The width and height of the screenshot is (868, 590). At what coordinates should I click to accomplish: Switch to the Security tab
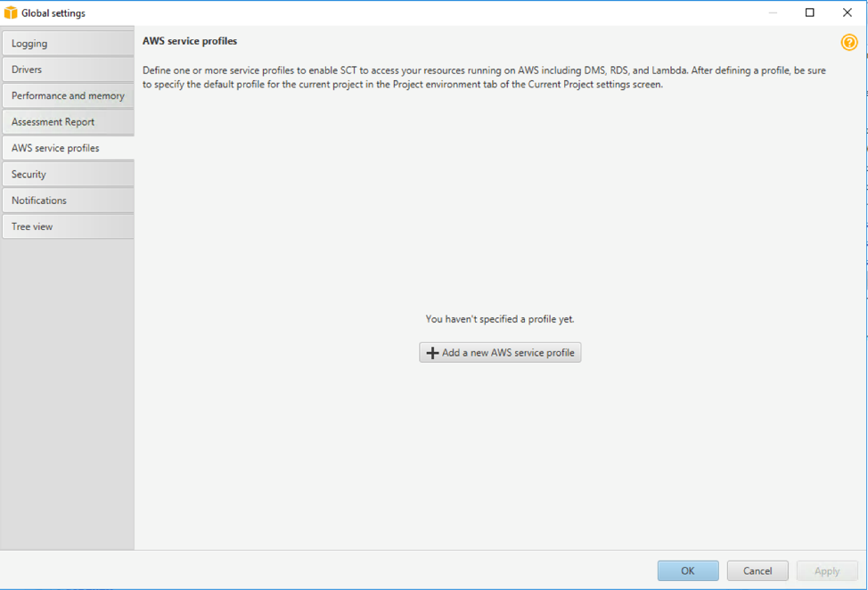(68, 175)
